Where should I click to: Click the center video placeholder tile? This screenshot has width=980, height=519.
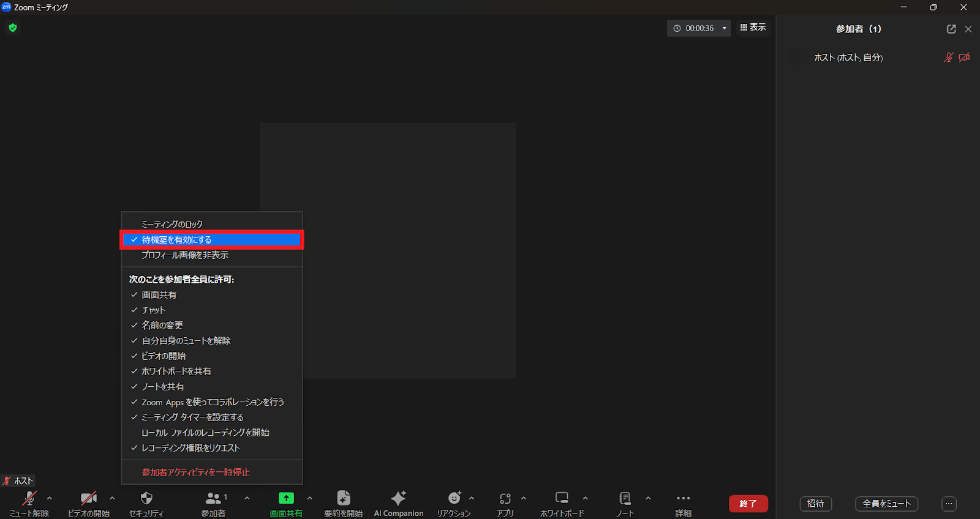tap(388, 251)
